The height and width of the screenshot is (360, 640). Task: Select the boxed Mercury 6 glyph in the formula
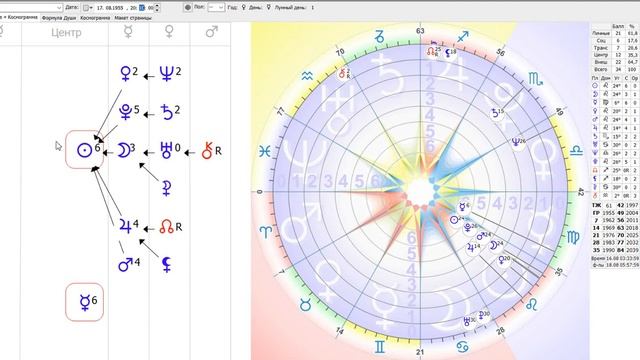[84, 302]
